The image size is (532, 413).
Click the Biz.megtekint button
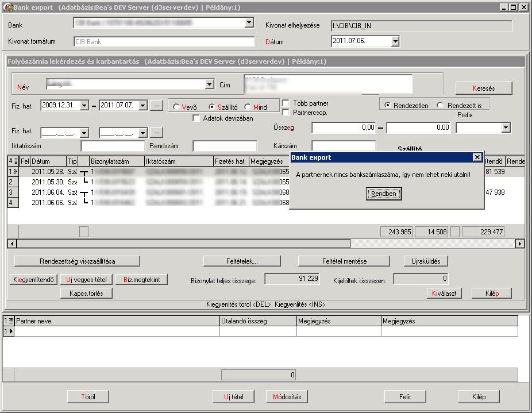tap(141, 279)
